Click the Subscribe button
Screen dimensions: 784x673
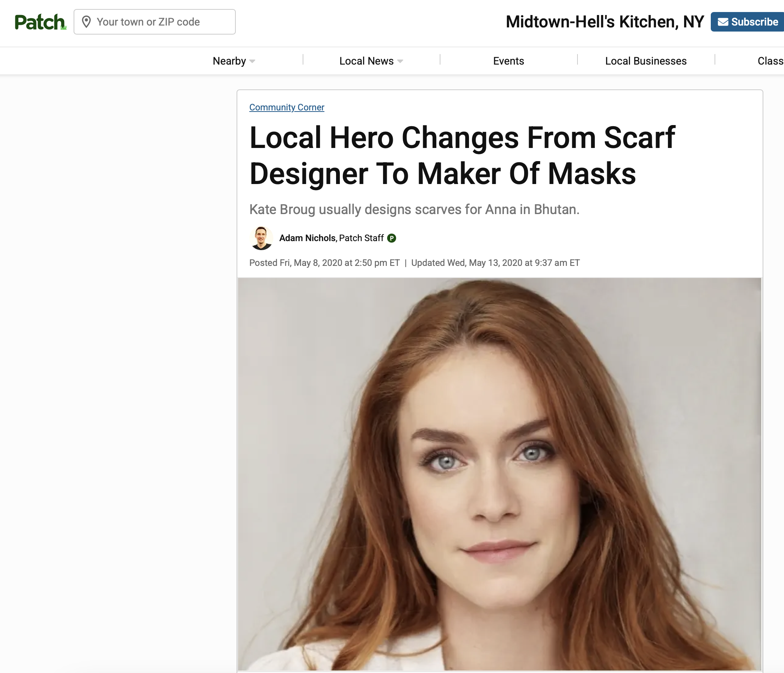click(x=747, y=22)
